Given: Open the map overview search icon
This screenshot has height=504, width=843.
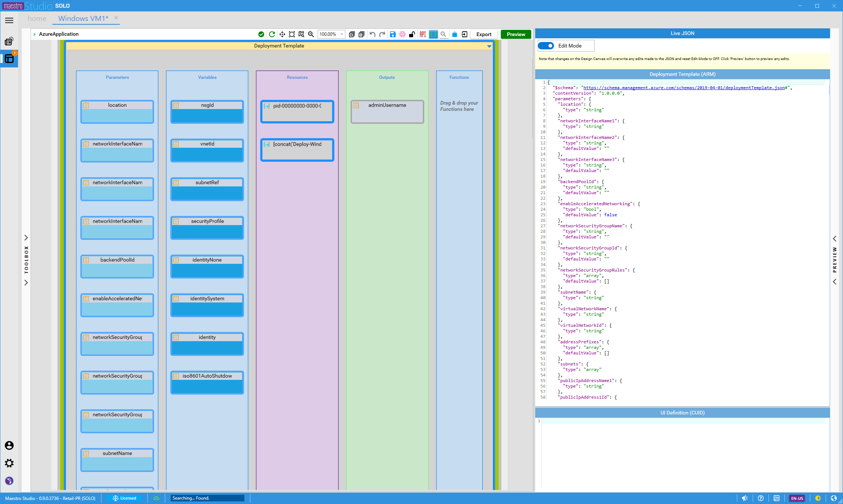Looking at the screenshot, I should [302, 34].
